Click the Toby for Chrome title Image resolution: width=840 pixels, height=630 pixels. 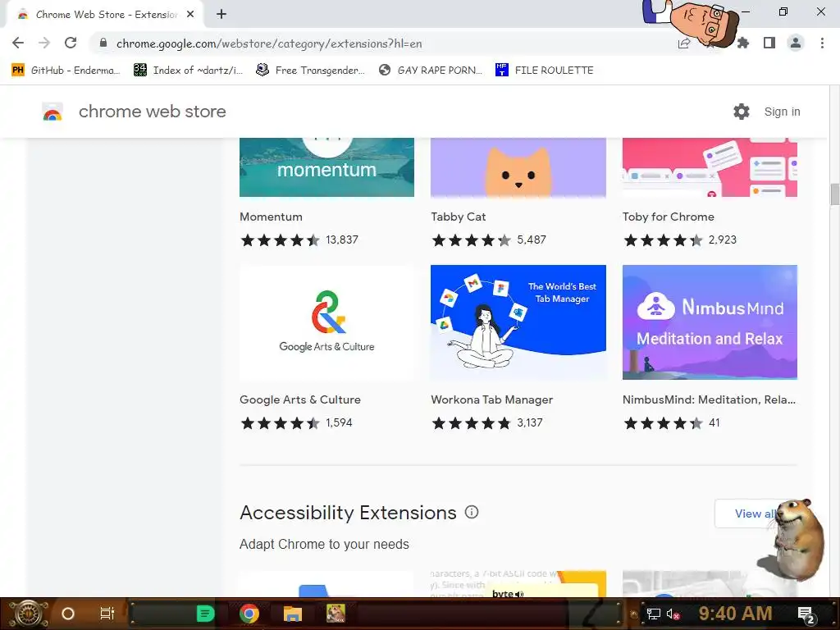click(668, 217)
